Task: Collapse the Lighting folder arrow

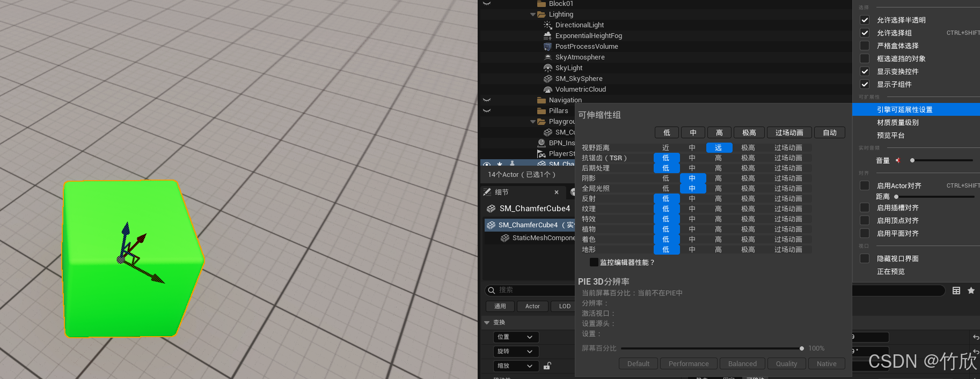Action: pyautogui.click(x=533, y=14)
